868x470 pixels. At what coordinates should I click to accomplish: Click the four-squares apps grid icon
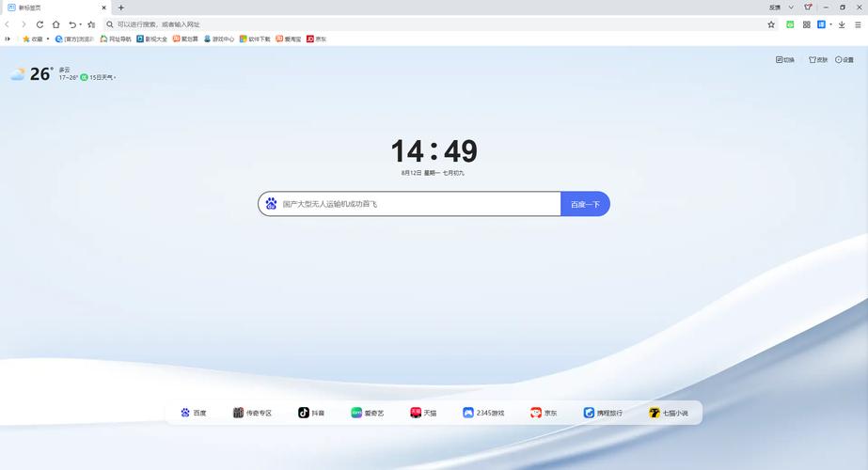(x=807, y=24)
